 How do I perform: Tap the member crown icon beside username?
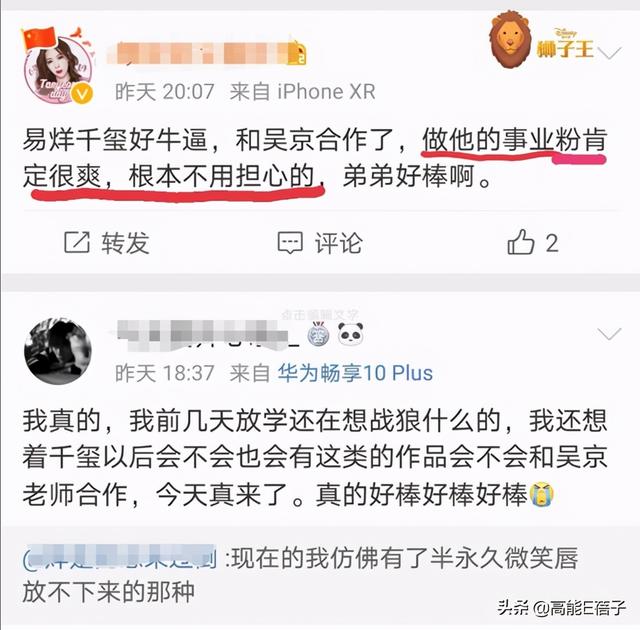(x=297, y=52)
